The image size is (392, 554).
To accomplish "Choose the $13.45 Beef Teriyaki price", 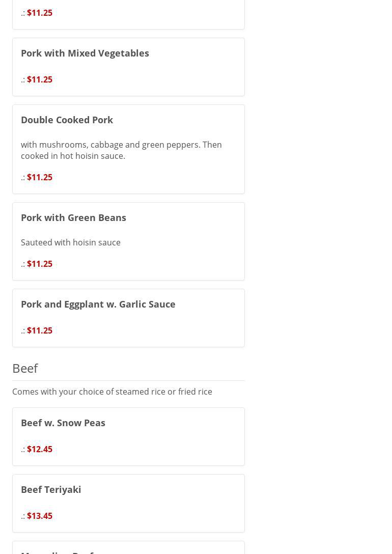I will (x=39, y=516).
